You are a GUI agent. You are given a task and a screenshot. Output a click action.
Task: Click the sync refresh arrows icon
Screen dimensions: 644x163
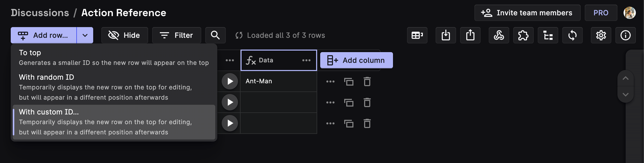(572, 35)
